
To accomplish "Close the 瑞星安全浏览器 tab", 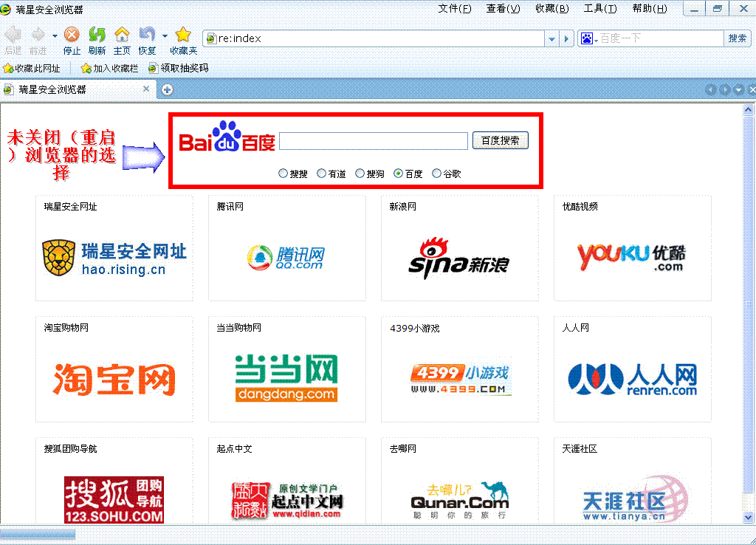I will (x=146, y=89).
